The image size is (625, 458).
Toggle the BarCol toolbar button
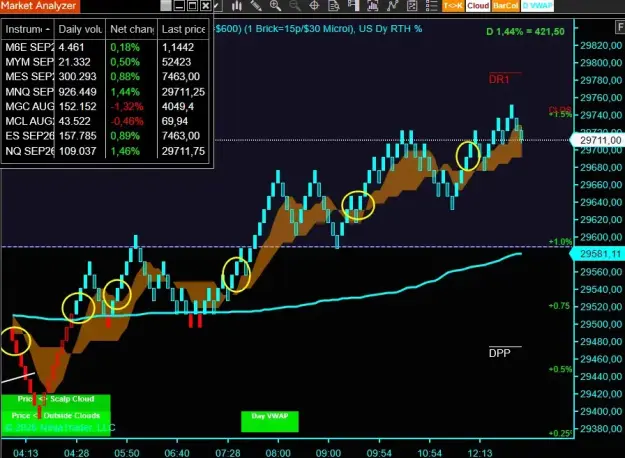pyautogui.click(x=505, y=6)
